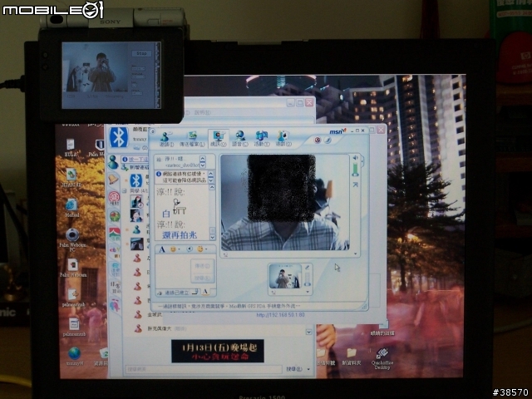The width and height of the screenshot is (532, 399).
Task: Open the Games (遊戲) toolbar icon
Action: tap(283, 139)
